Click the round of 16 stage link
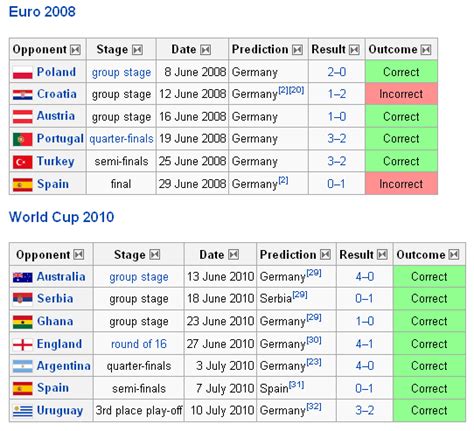The width and height of the screenshot is (474, 431). pyautogui.click(x=139, y=344)
